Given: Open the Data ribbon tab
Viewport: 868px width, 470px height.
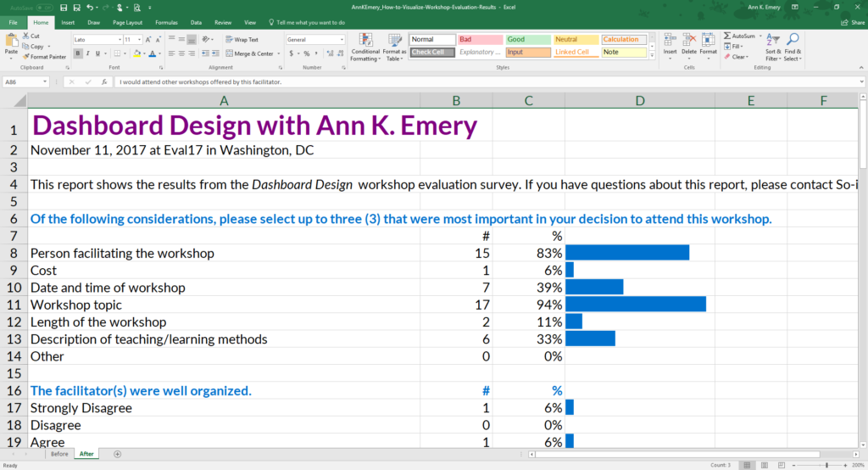Looking at the screenshot, I should pos(196,23).
